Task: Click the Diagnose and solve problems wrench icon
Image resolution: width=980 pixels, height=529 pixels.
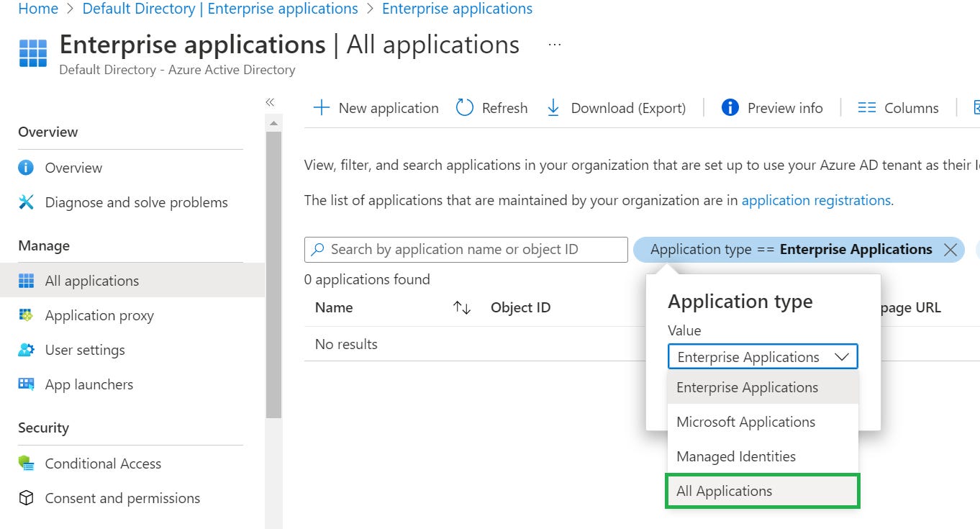Action: (x=26, y=202)
